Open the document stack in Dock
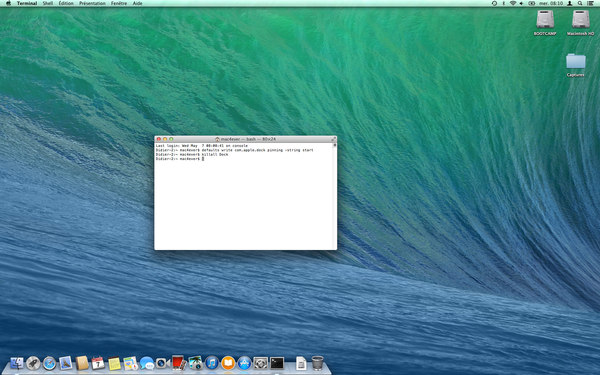Image resolution: width=600 pixels, height=375 pixels. (x=301, y=363)
